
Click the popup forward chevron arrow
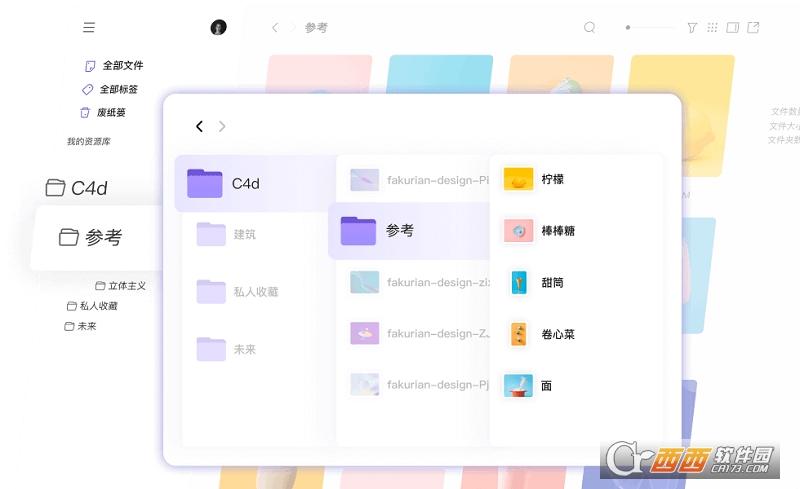tap(222, 126)
